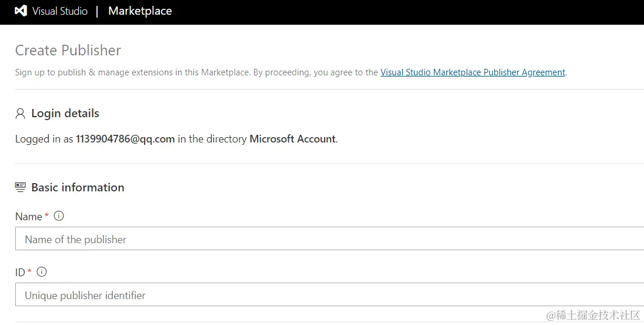Click the 1139904786@qq.com email address
This screenshot has width=644, height=325.
click(x=125, y=140)
